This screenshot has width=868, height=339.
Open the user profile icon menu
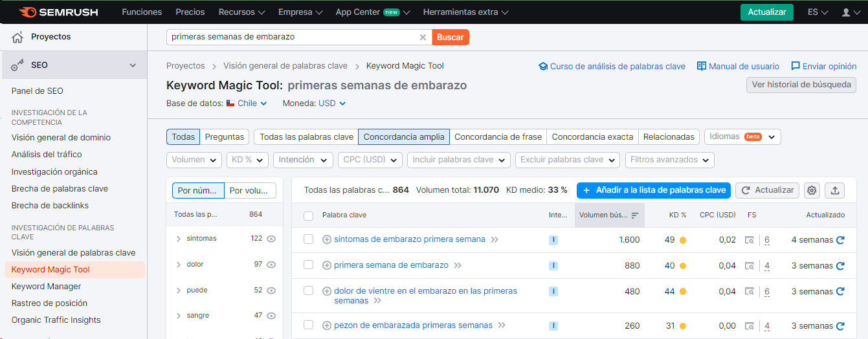(851, 12)
